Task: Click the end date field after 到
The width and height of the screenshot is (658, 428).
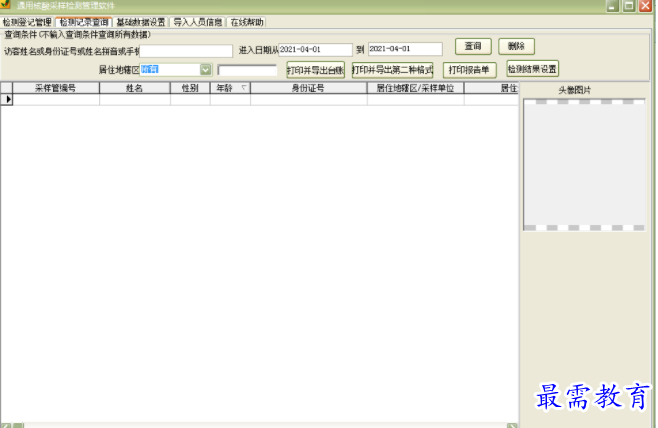Action: click(x=405, y=49)
